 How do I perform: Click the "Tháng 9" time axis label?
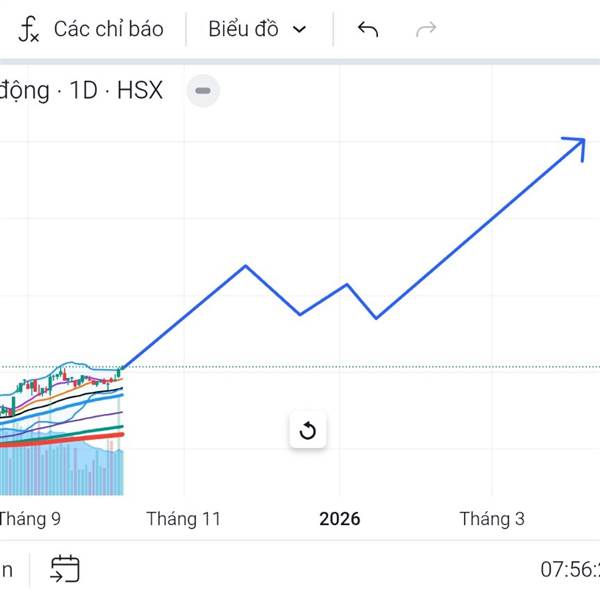point(30,519)
